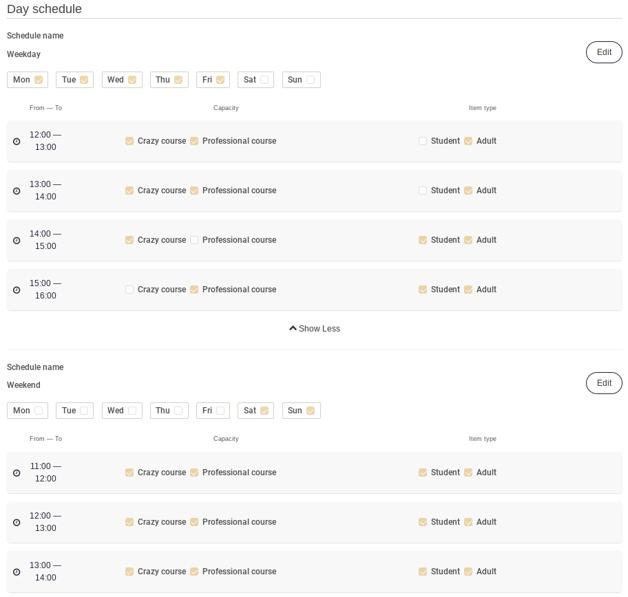
Task: Check Crazy course for weekday 15:00 — 16:00
Action: [130, 290]
